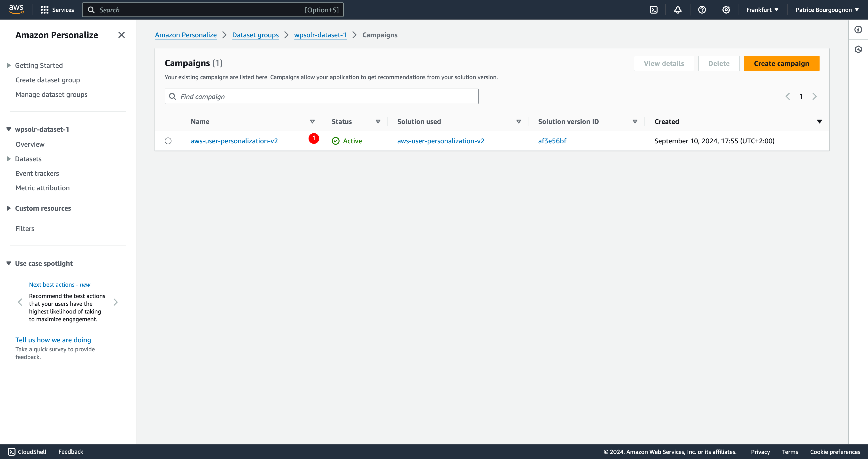The width and height of the screenshot is (868, 459).
Task: Sort by Solution used column
Action: coord(519,122)
